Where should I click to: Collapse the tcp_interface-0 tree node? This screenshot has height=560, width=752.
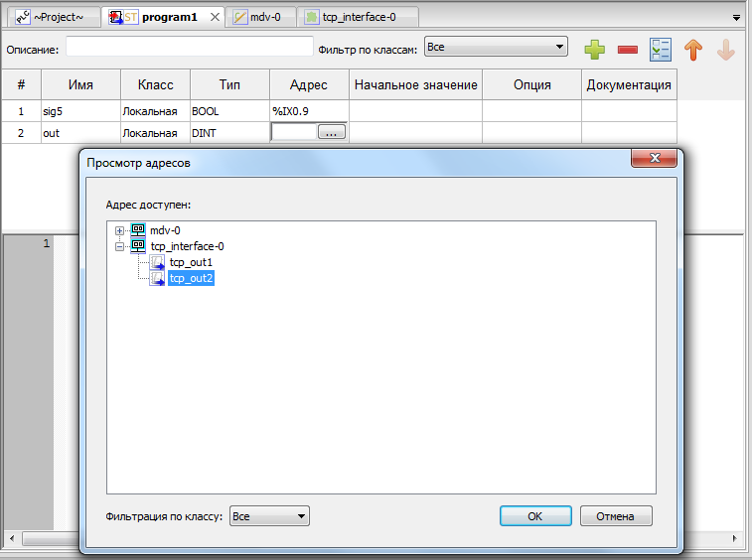point(119,247)
